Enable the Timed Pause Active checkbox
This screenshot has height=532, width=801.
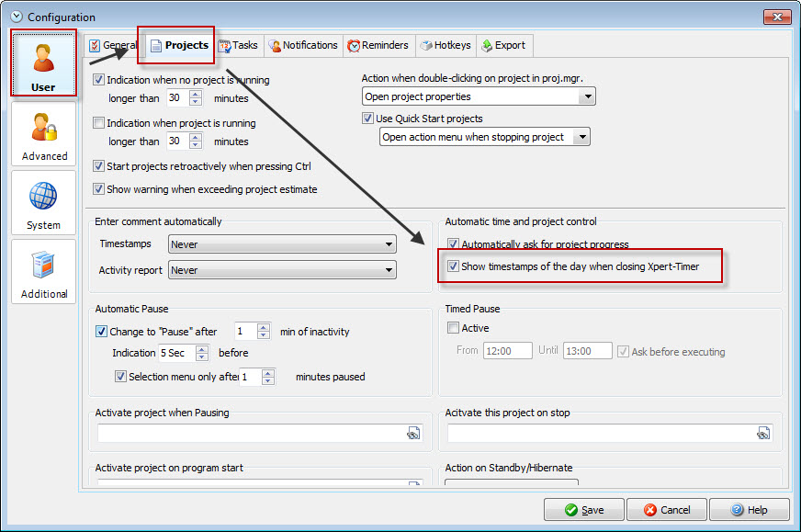click(453, 328)
